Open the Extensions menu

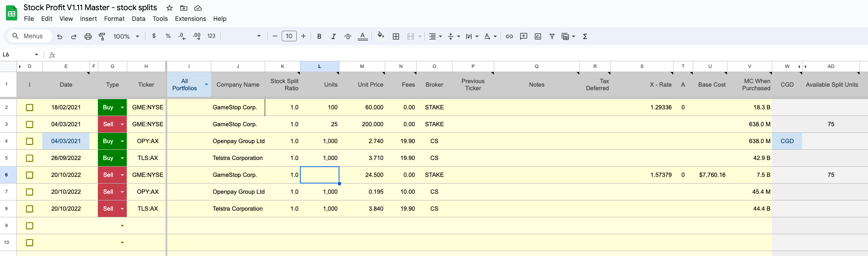coord(190,19)
